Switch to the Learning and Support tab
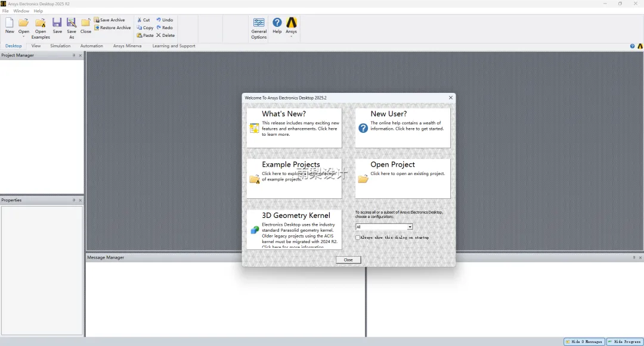 pyautogui.click(x=174, y=46)
